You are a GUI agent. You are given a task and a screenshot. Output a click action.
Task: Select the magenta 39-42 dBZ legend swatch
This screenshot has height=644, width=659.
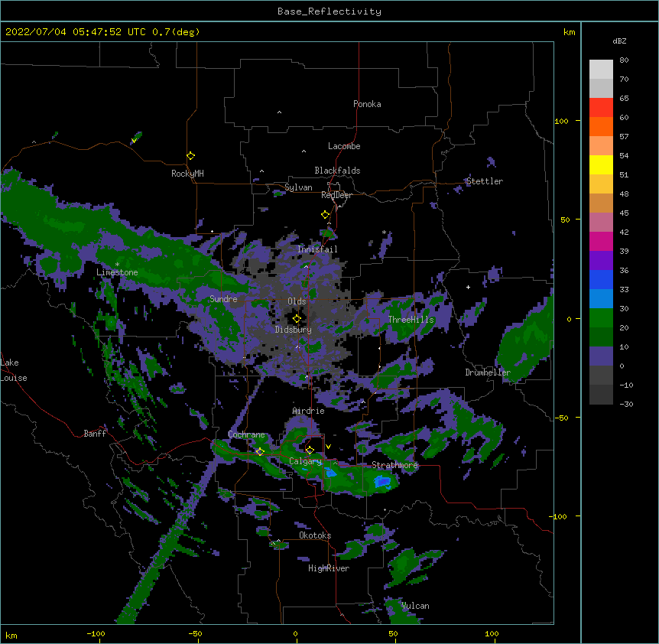pyautogui.click(x=601, y=241)
